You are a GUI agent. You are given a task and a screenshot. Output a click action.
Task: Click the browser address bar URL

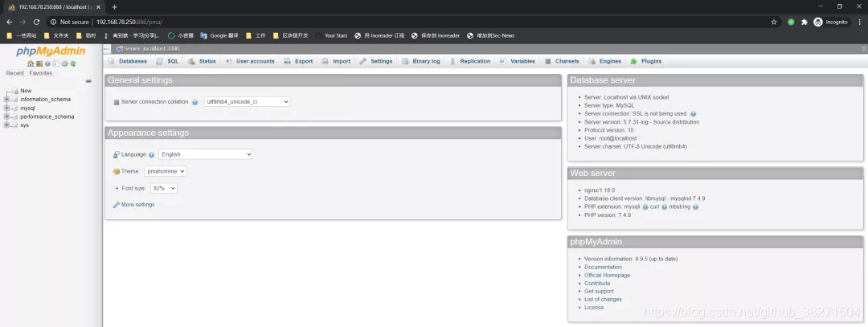coord(129,22)
